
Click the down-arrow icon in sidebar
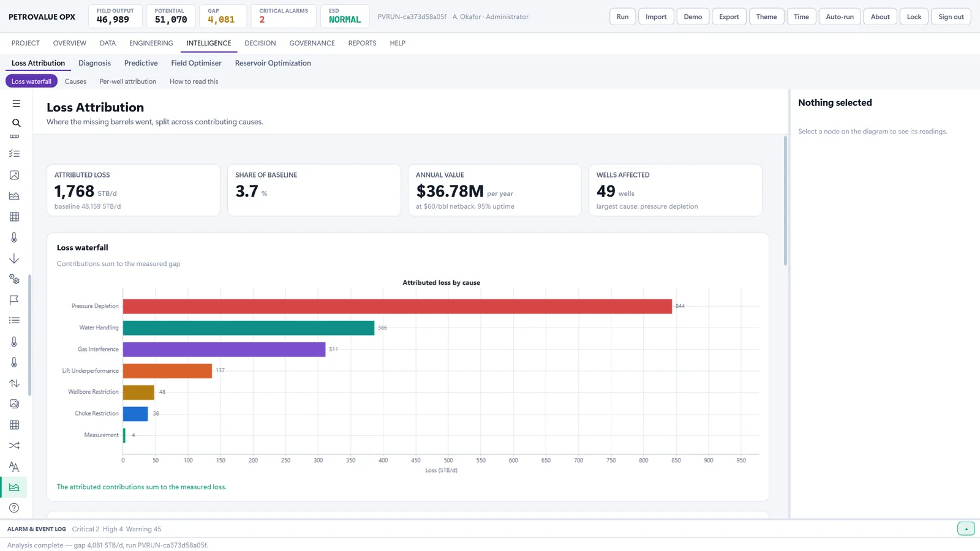14,258
